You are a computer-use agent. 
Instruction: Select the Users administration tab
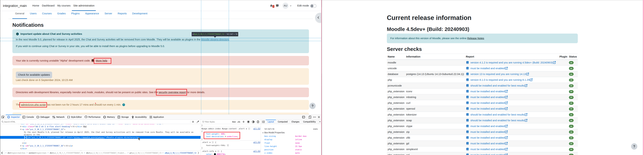33,14
